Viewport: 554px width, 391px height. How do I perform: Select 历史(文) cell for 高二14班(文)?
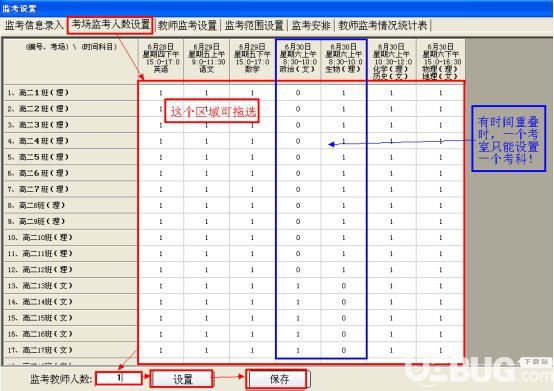pyautogui.click(x=391, y=302)
